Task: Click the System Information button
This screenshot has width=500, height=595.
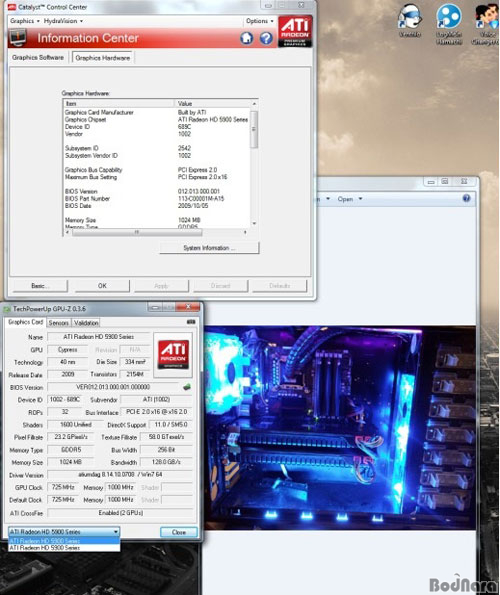Action: (x=209, y=248)
